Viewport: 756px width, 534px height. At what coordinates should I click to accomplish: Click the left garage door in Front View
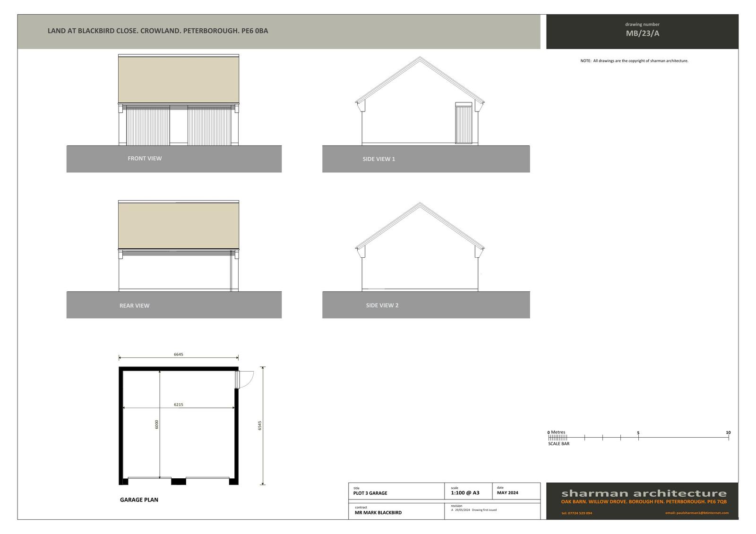click(x=148, y=127)
